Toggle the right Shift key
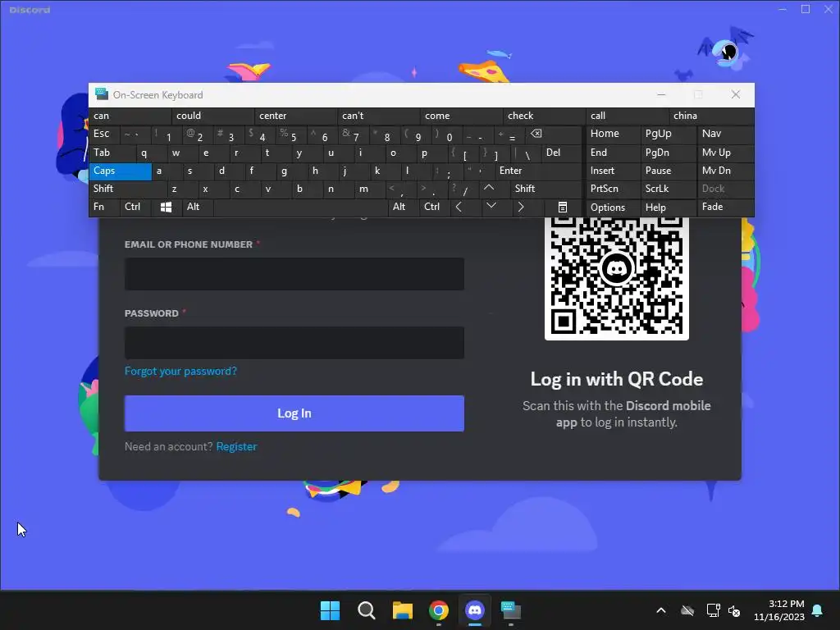Screen dimensions: 840x630 pyautogui.click(x=546, y=189)
